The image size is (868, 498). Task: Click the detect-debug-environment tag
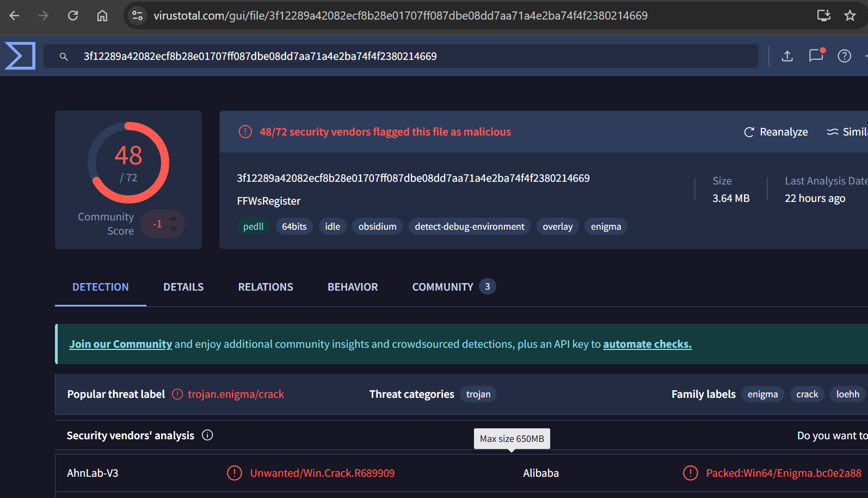(470, 226)
